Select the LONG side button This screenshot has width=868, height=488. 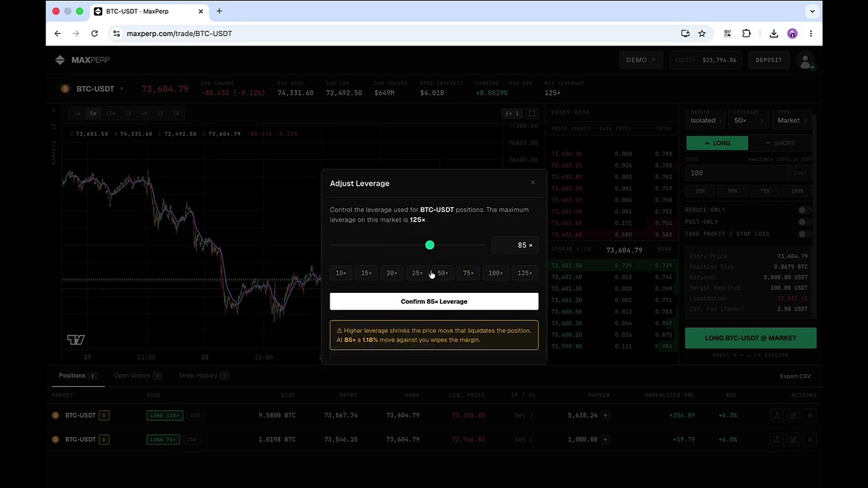tap(717, 143)
